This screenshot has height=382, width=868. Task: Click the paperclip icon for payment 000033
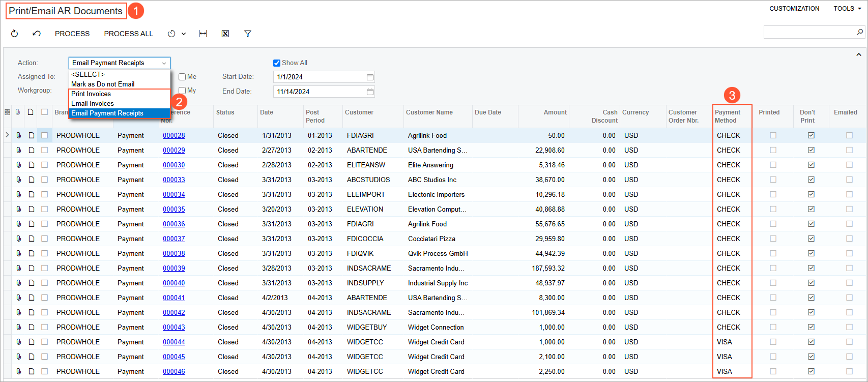coord(18,180)
